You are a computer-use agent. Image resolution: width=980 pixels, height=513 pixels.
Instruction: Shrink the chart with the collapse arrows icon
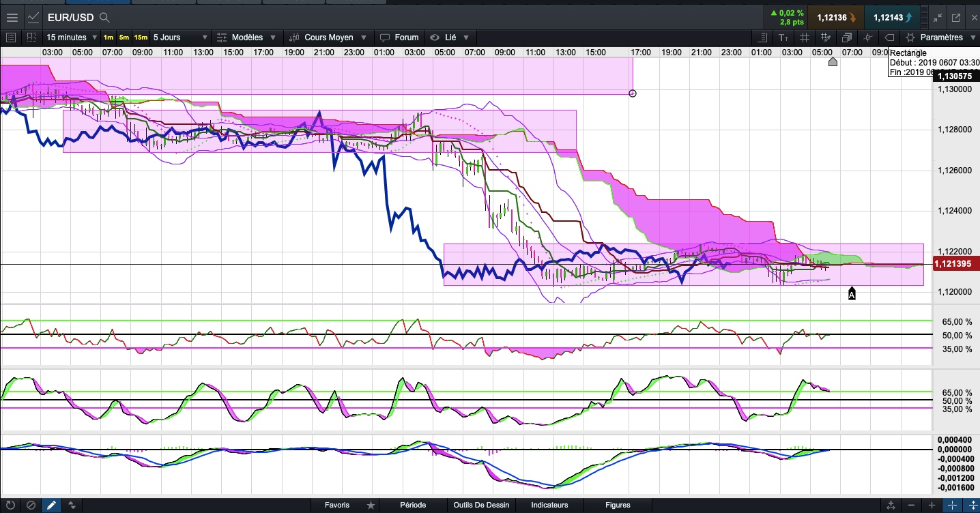[938, 18]
